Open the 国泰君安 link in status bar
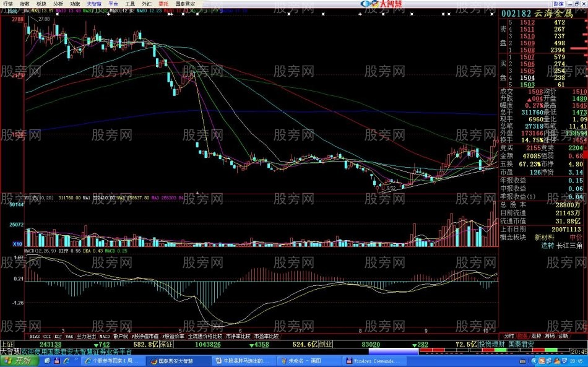This screenshot has height=367, width=588. 521,344
